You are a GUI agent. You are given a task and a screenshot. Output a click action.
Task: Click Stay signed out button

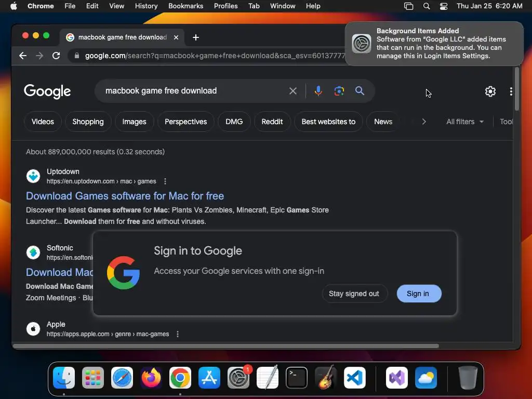click(x=354, y=294)
